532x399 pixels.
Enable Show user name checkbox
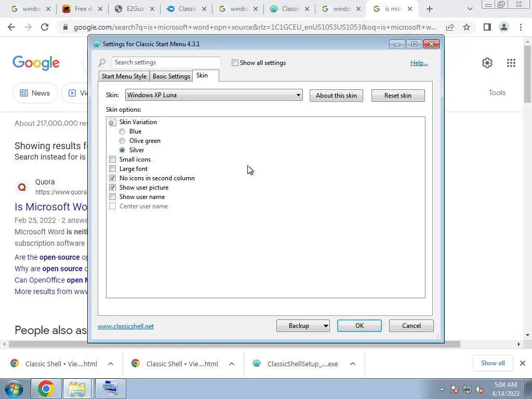pos(112,197)
